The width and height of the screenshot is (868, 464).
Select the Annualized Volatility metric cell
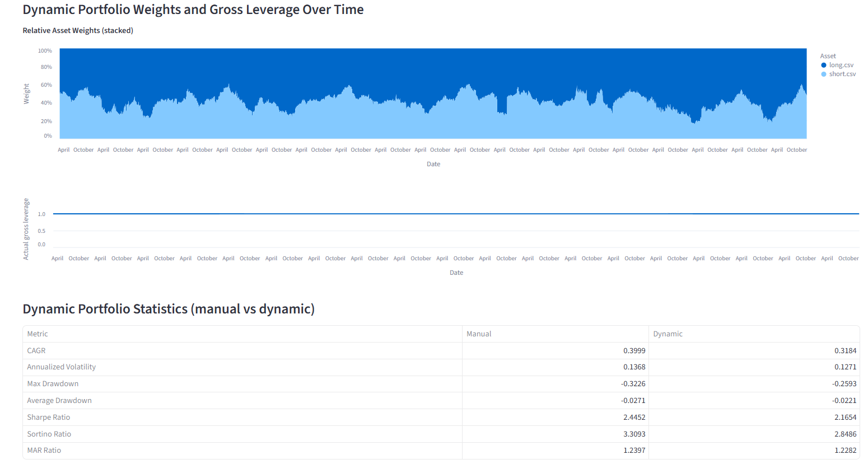click(242, 367)
